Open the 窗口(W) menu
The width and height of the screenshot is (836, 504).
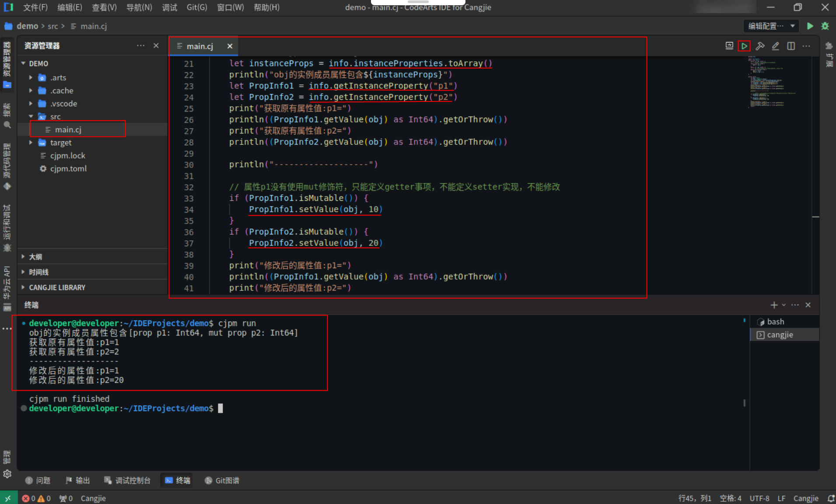pos(231,7)
